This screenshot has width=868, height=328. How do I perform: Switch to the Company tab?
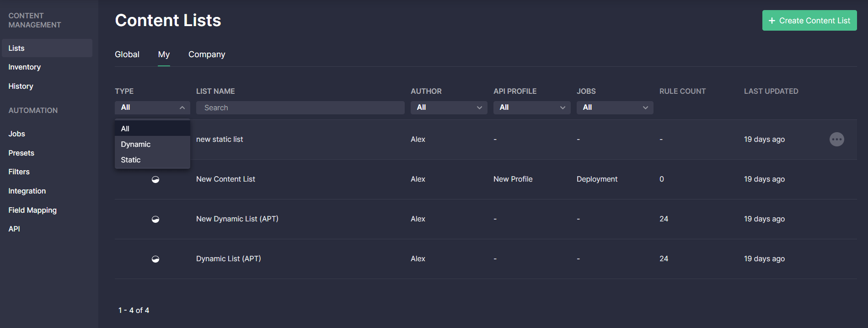[x=207, y=54]
